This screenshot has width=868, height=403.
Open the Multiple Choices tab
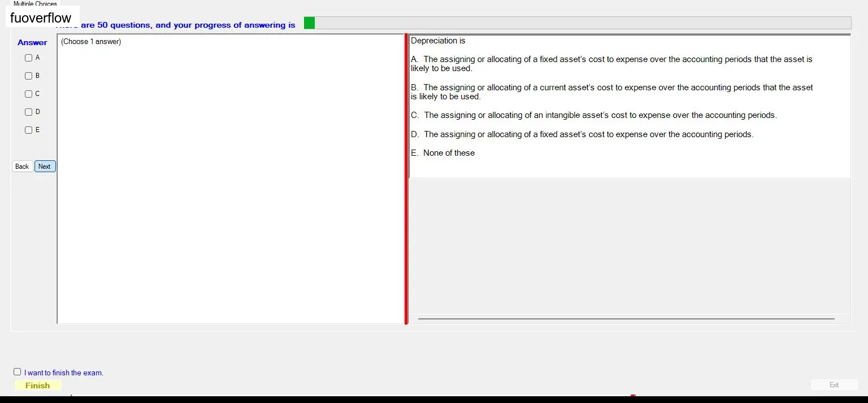[35, 3]
